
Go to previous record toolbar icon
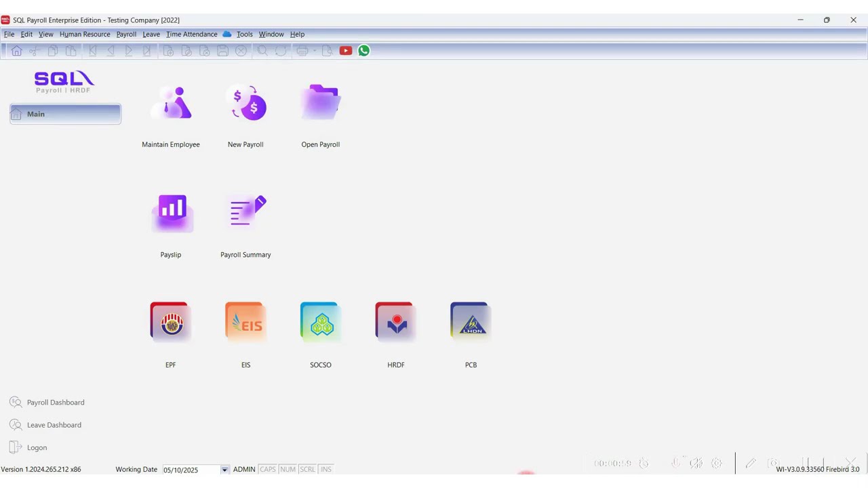tap(111, 51)
